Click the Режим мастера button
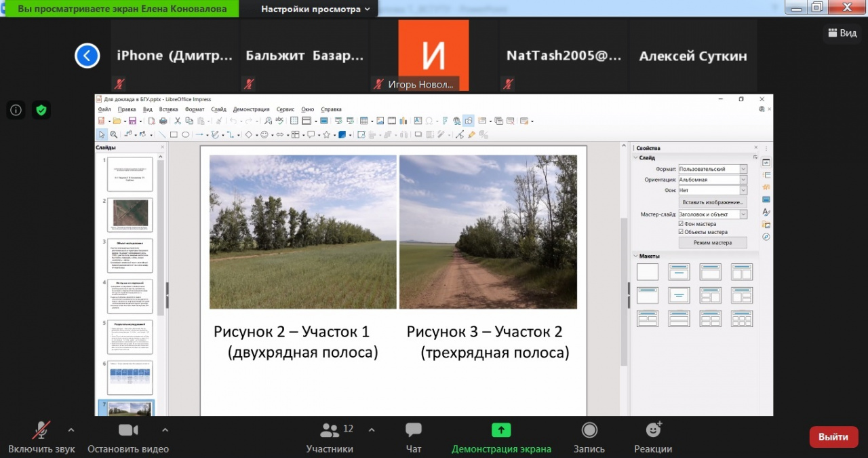 pos(713,243)
